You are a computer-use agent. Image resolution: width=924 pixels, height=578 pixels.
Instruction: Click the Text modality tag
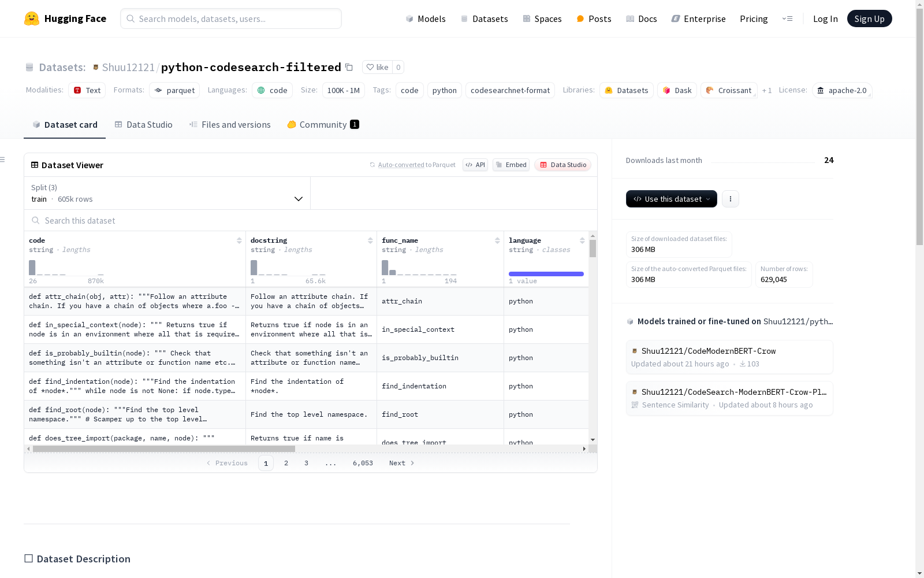tap(87, 90)
